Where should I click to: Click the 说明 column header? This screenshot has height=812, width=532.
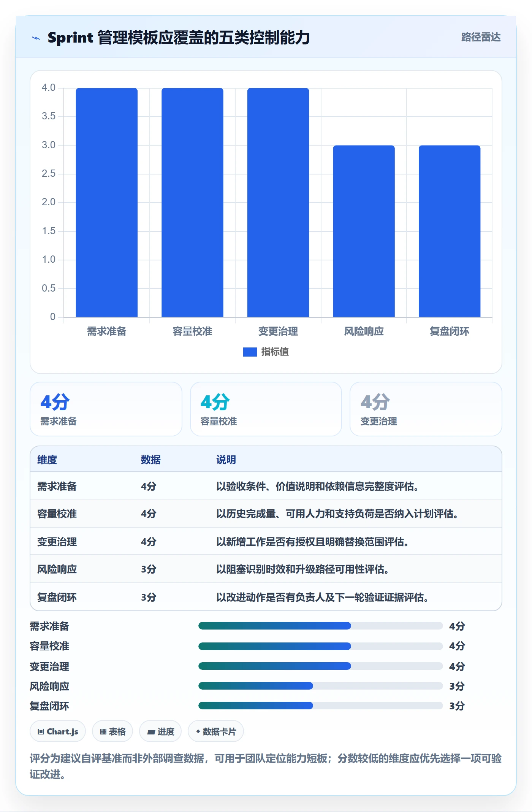[226, 460]
